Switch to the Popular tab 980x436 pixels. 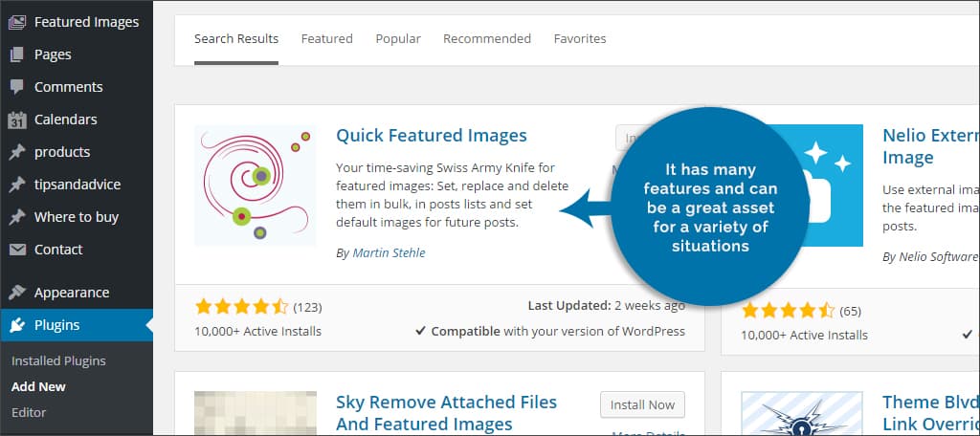coord(398,39)
